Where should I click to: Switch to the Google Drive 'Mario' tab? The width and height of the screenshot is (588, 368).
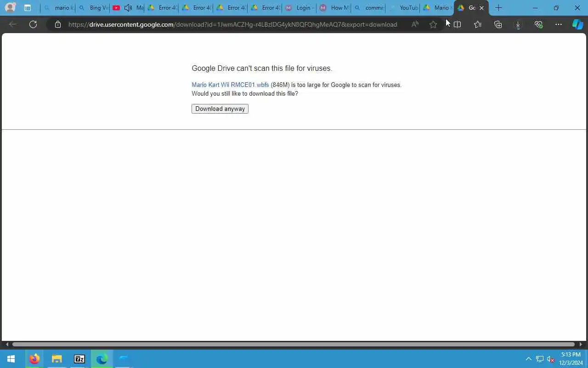click(437, 8)
